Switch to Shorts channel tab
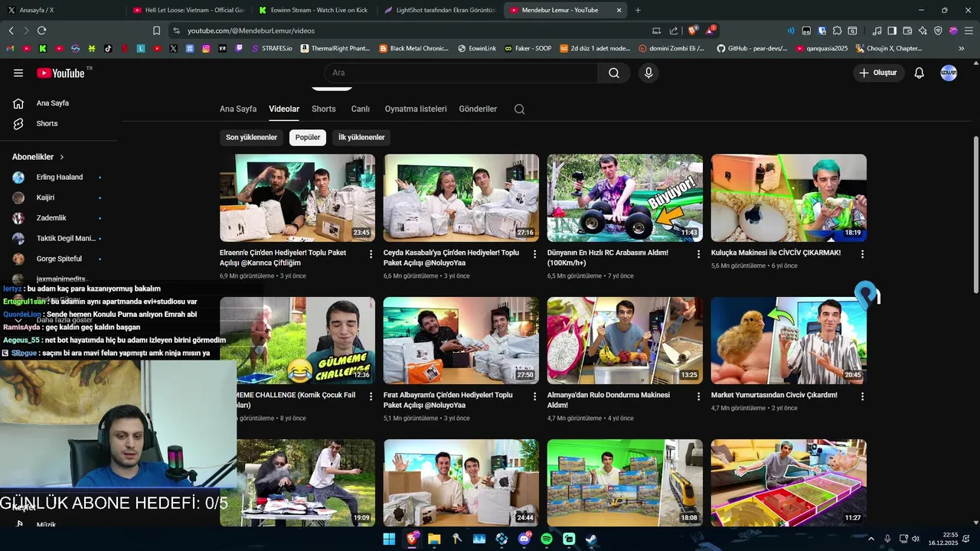The width and height of the screenshot is (980, 551). [x=324, y=109]
